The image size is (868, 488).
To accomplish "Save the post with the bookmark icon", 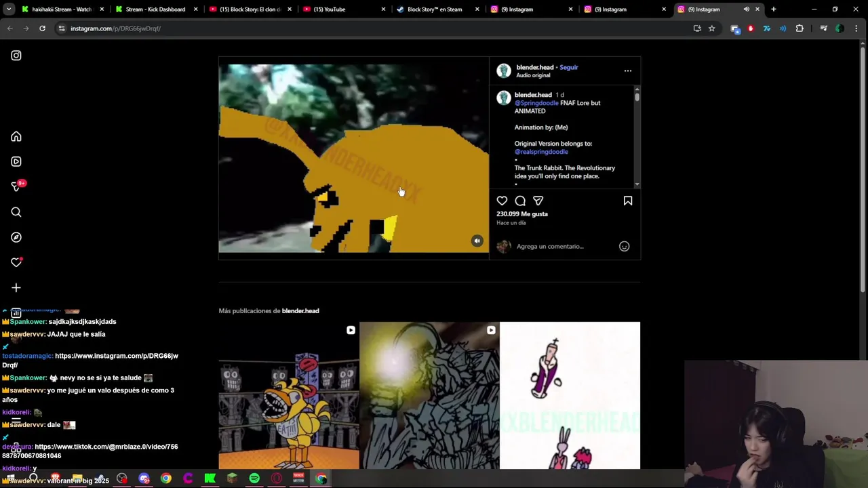I will (628, 201).
